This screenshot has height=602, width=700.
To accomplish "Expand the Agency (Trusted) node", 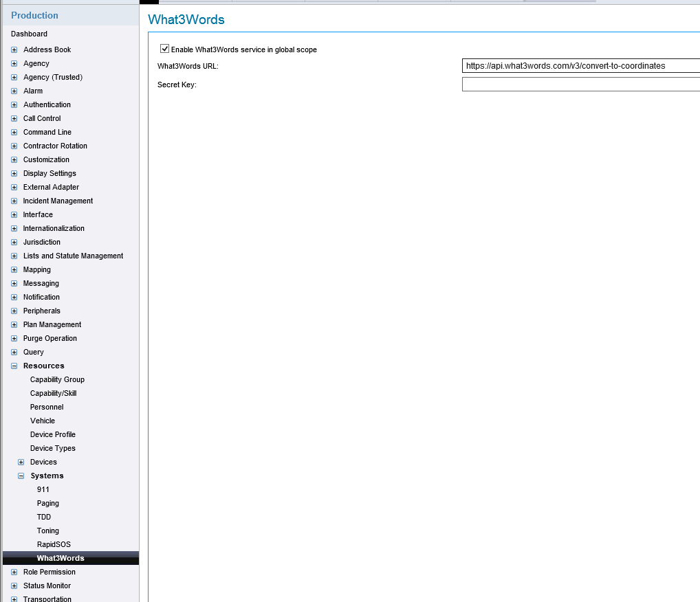I will tap(14, 77).
